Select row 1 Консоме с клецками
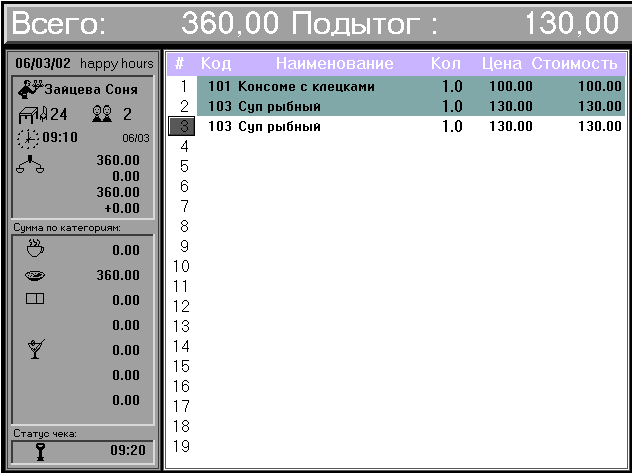The image size is (632, 473). (x=411, y=86)
